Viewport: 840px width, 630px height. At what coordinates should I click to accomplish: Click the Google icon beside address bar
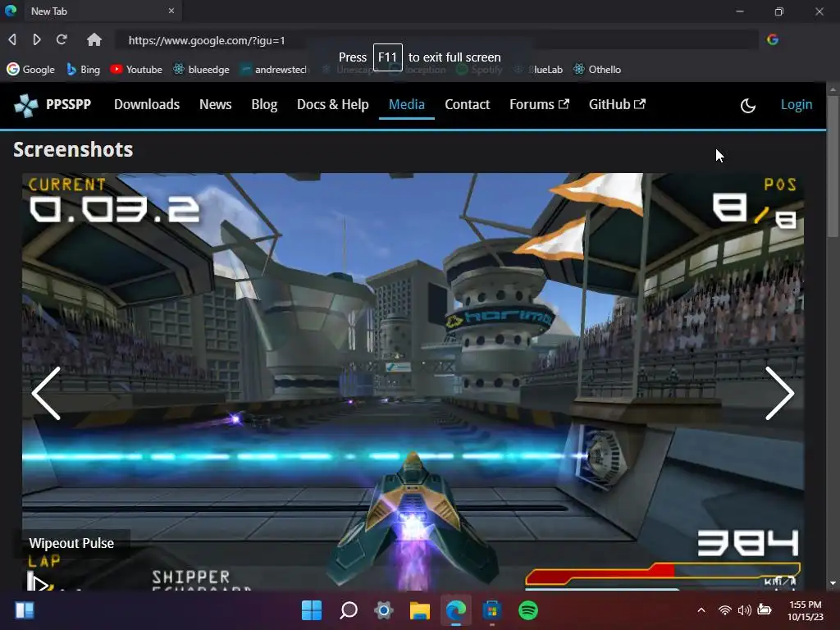point(773,39)
